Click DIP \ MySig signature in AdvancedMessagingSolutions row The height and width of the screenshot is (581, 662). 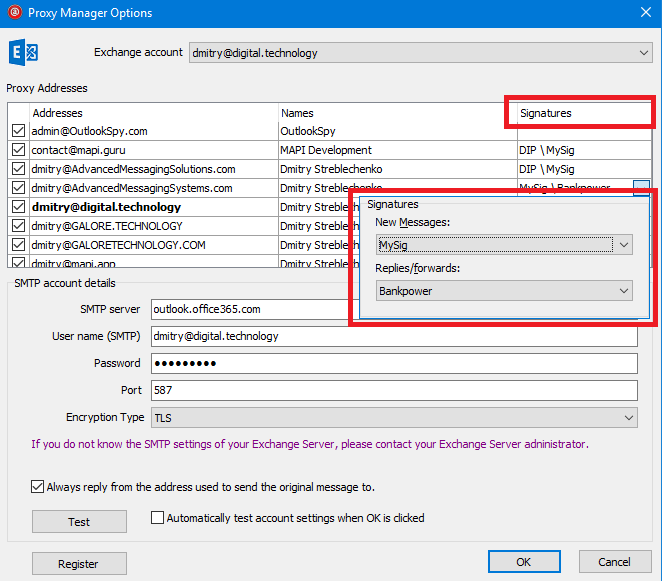coord(547,169)
